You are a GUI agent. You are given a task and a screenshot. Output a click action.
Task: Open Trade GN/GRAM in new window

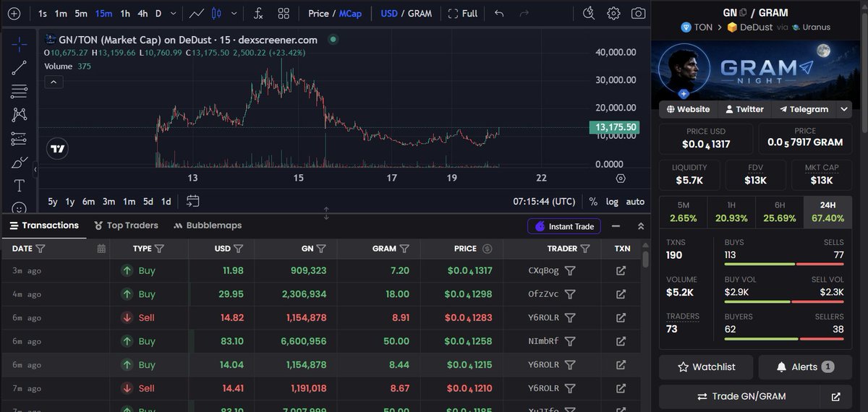click(x=836, y=397)
